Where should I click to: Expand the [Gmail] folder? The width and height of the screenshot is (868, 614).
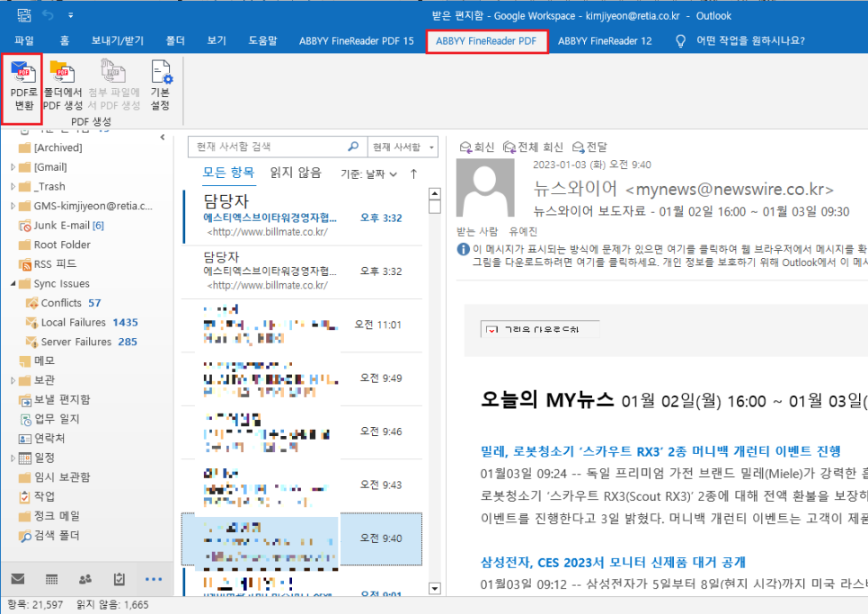coord(13,166)
